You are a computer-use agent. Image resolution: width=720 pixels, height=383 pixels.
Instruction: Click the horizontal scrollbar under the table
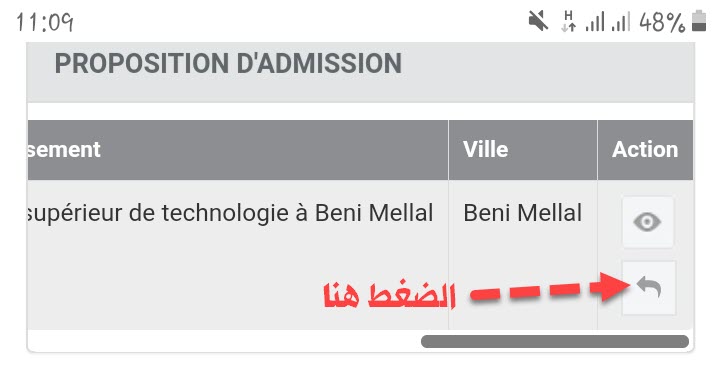click(555, 341)
